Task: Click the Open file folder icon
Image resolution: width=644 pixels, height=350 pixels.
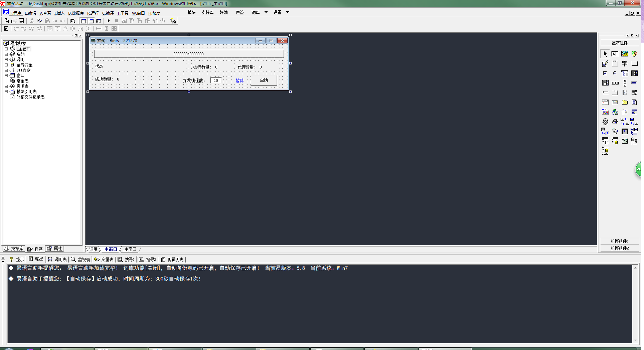Action: click(x=14, y=21)
